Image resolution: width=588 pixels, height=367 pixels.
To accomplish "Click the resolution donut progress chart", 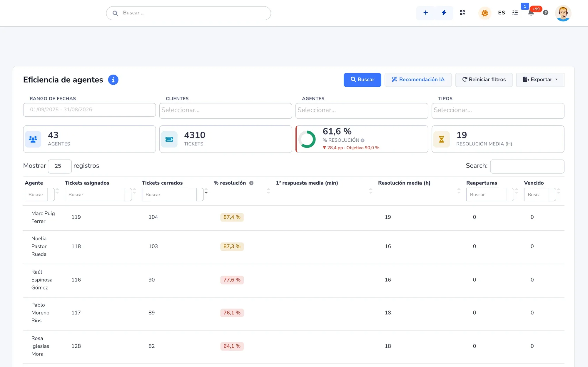I will [x=307, y=139].
